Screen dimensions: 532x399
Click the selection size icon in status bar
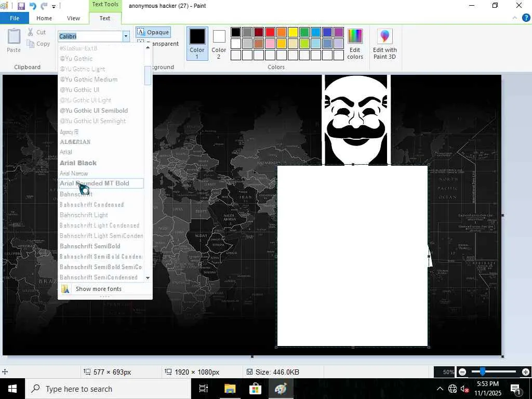click(87, 372)
